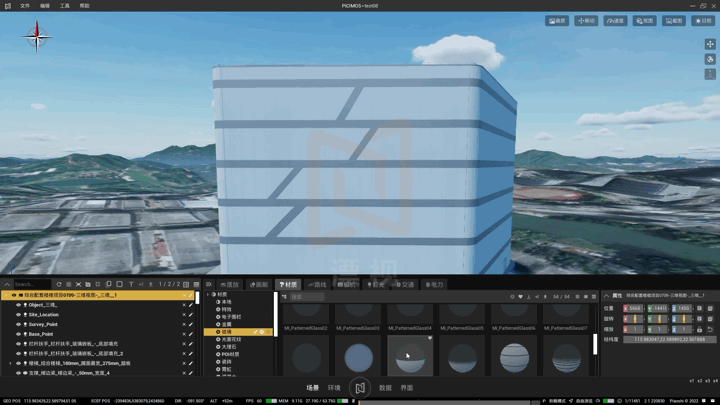Click the 环境 button in bottom bar
The width and height of the screenshot is (720, 405).
pyautogui.click(x=334, y=388)
